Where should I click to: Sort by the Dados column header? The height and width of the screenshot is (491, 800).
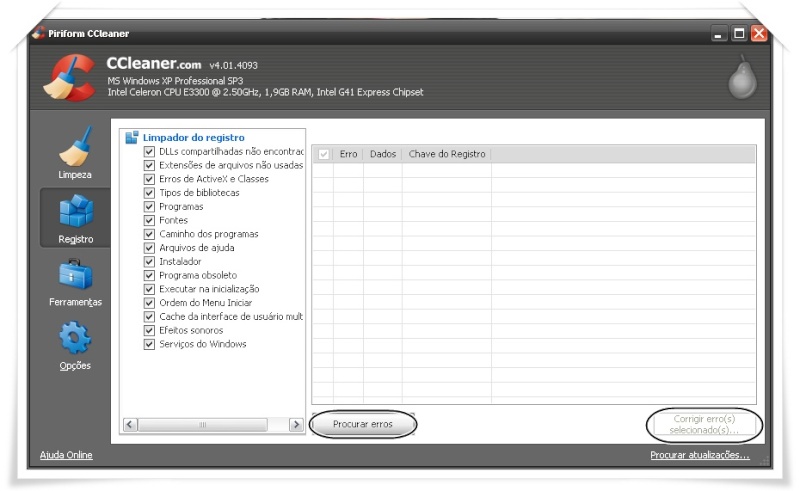coord(383,154)
